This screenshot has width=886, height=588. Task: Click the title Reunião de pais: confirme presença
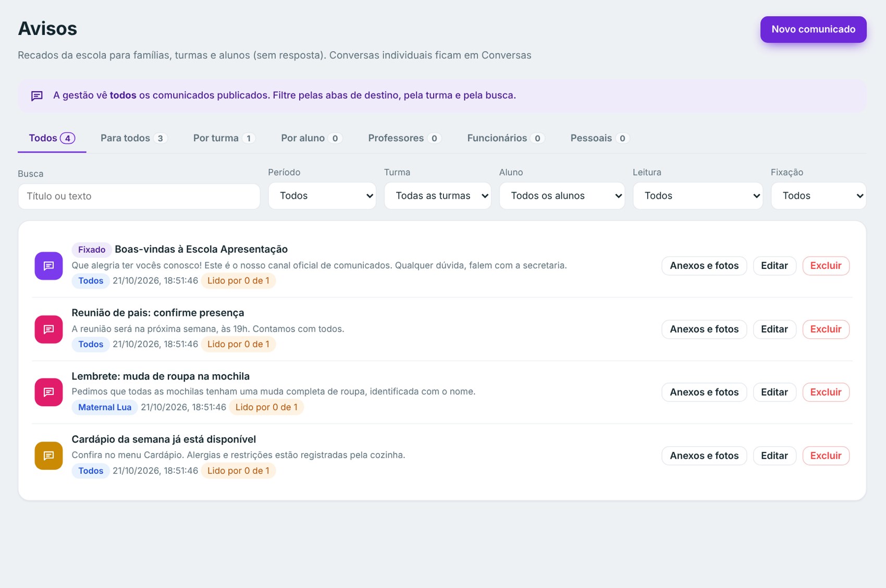[158, 313]
